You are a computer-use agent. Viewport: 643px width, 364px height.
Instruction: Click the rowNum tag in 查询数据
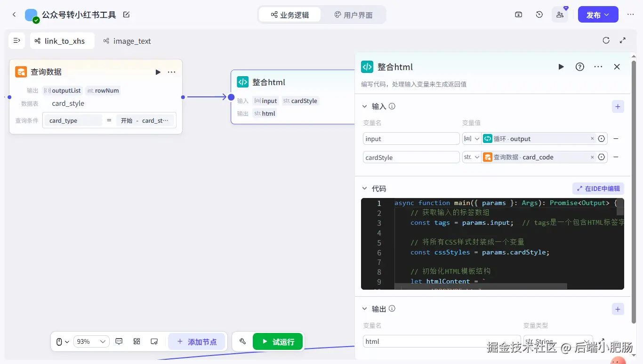pos(103,90)
